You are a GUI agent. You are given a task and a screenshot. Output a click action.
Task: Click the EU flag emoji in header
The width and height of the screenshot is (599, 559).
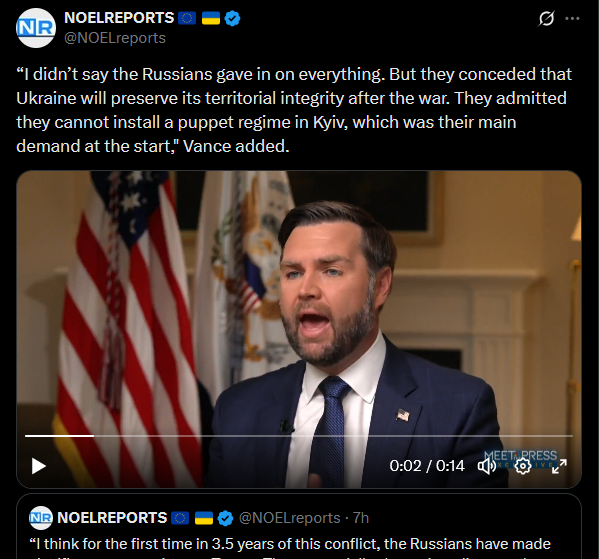[187, 18]
